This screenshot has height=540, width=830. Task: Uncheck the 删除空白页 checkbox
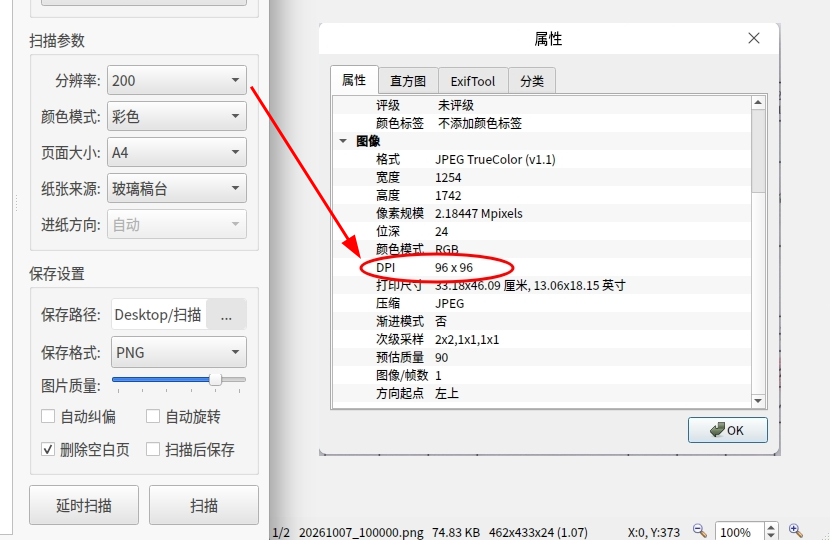pyautogui.click(x=48, y=449)
